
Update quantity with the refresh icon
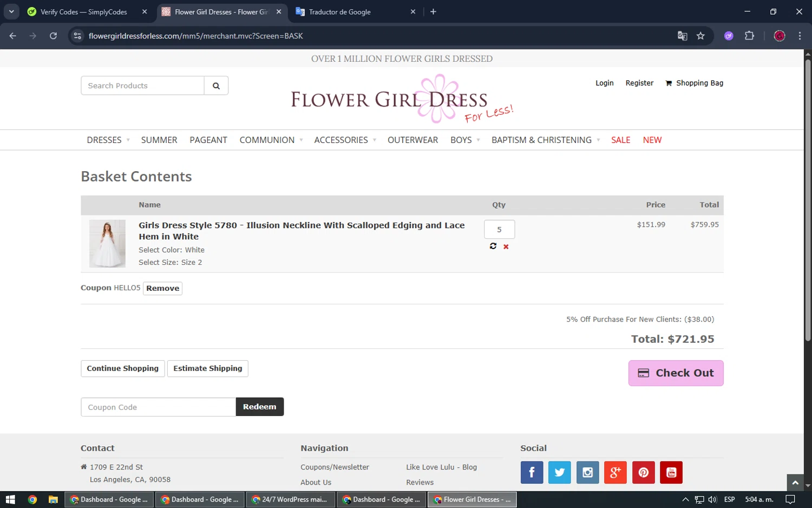click(x=493, y=246)
